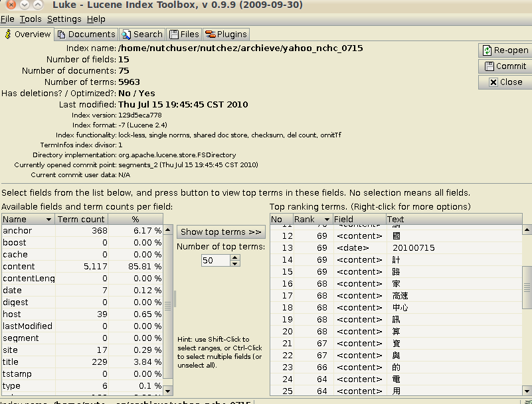Click fields list scroll down arrow
This screenshot has height=404, width=532.
(168, 391)
